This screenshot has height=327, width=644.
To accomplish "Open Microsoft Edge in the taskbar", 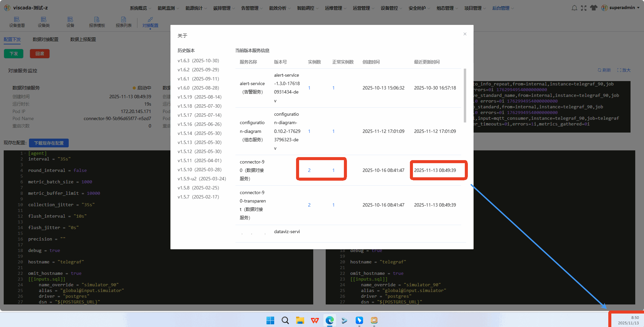I will click(x=330, y=320).
